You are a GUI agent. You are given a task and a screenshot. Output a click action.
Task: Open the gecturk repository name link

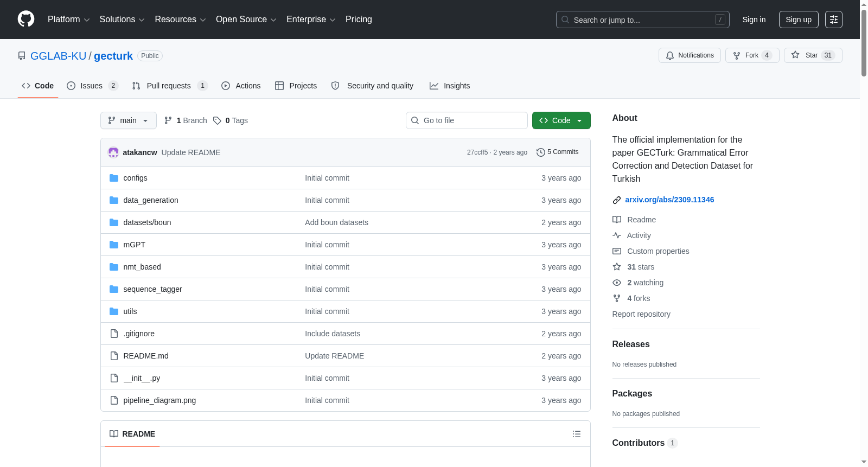(113, 56)
